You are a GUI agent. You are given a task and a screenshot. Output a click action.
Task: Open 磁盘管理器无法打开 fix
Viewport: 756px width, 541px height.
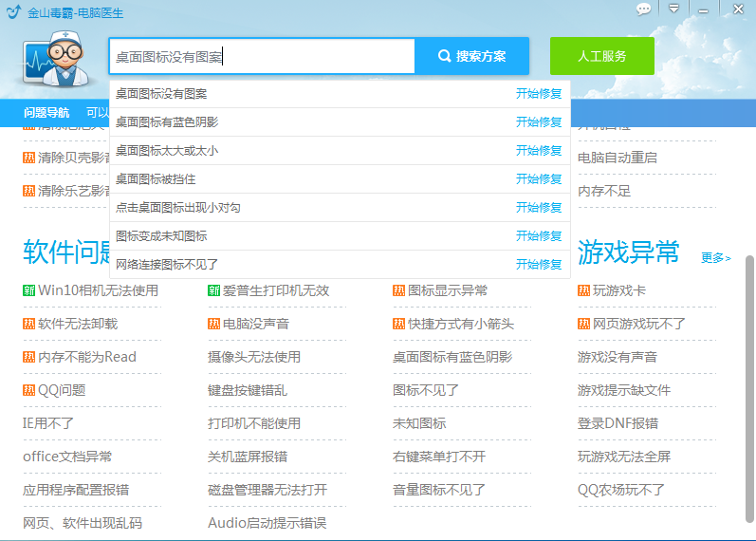tap(267, 491)
